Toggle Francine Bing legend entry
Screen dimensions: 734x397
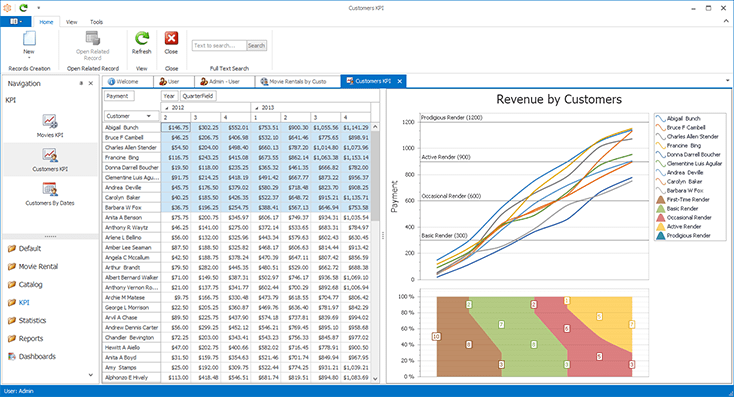click(678, 146)
